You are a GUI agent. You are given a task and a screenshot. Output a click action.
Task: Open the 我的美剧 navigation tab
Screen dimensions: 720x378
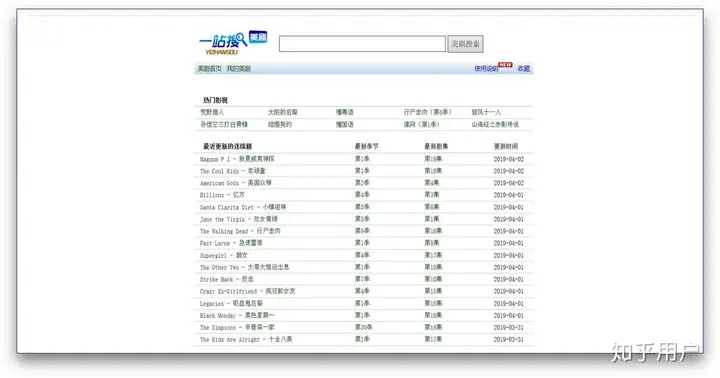pos(239,69)
